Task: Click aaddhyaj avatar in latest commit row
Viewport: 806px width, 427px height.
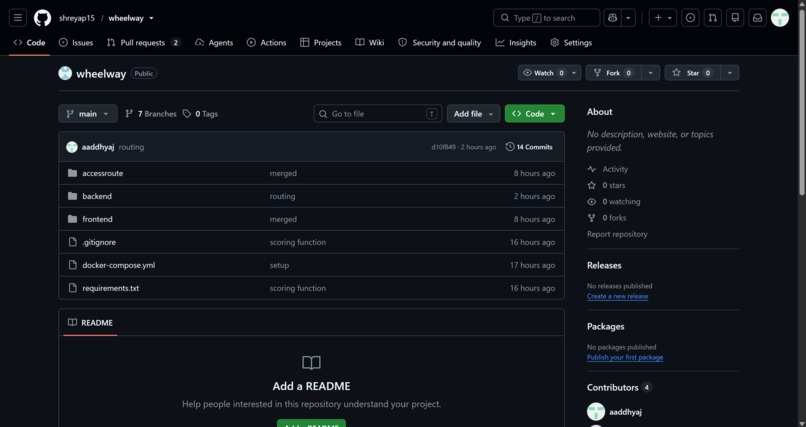Action: click(72, 147)
